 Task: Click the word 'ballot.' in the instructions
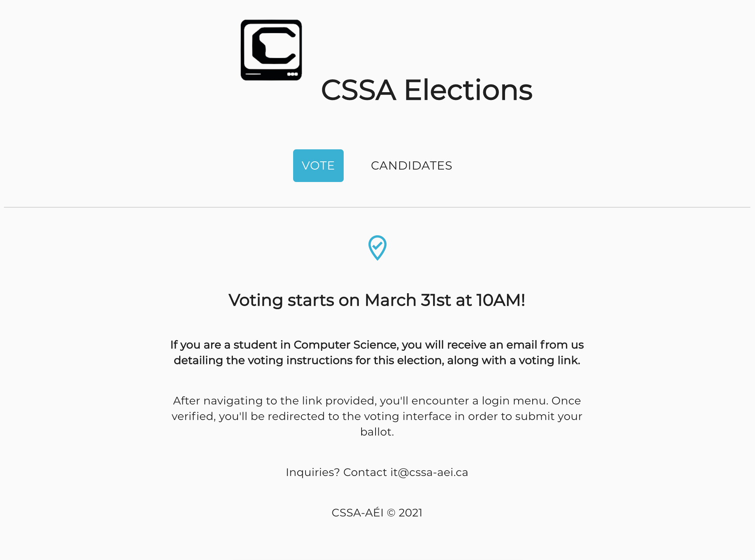[x=377, y=432]
